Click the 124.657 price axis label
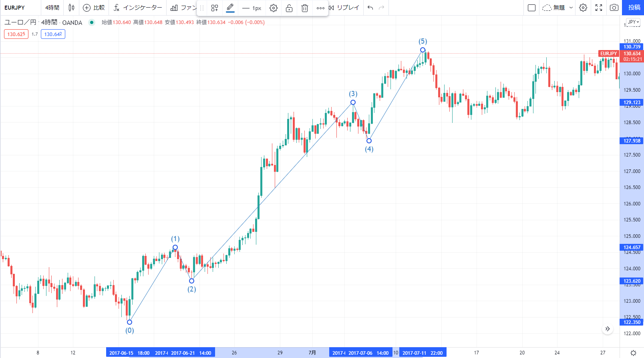This screenshot has height=358, width=644. (632, 247)
